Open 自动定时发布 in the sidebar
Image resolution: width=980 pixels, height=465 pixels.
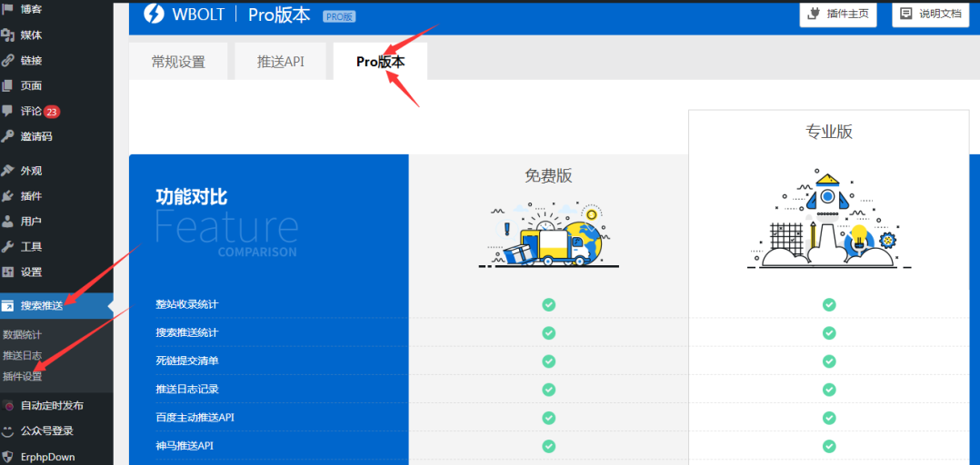point(52,406)
